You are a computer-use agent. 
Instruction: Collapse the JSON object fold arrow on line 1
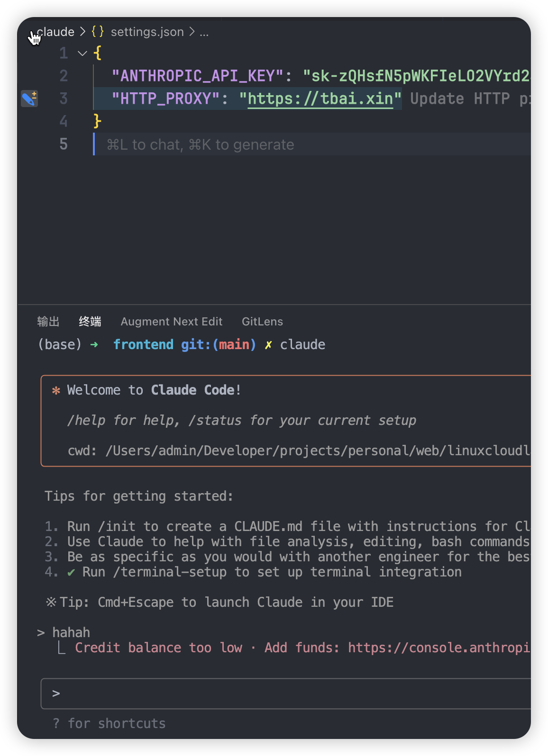[x=82, y=53]
